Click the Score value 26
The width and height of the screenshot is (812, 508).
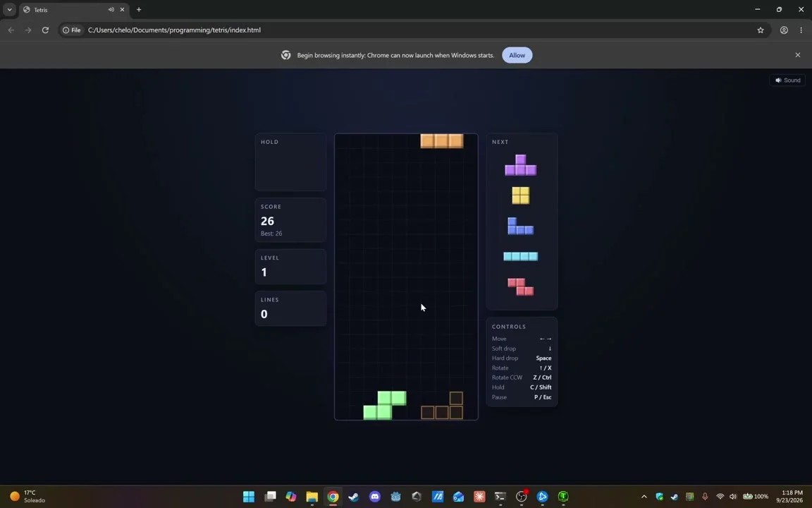tap(267, 221)
